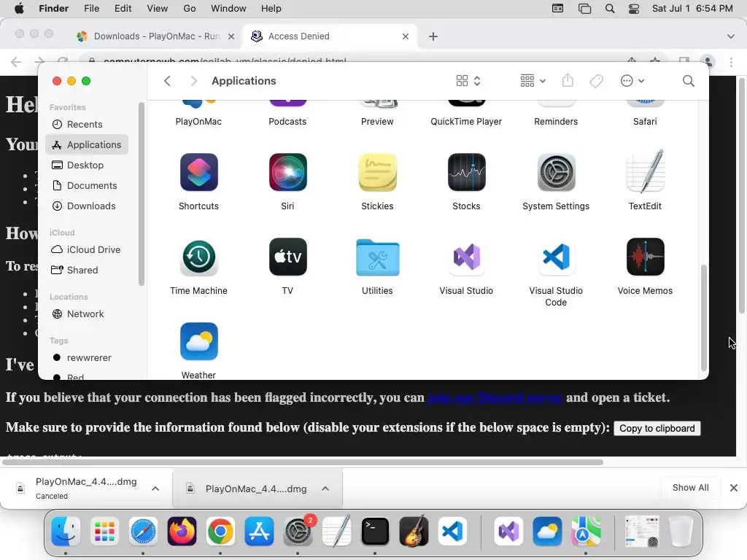Select System Settings in Applications folder
The width and height of the screenshot is (747, 560).
pos(556,172)
